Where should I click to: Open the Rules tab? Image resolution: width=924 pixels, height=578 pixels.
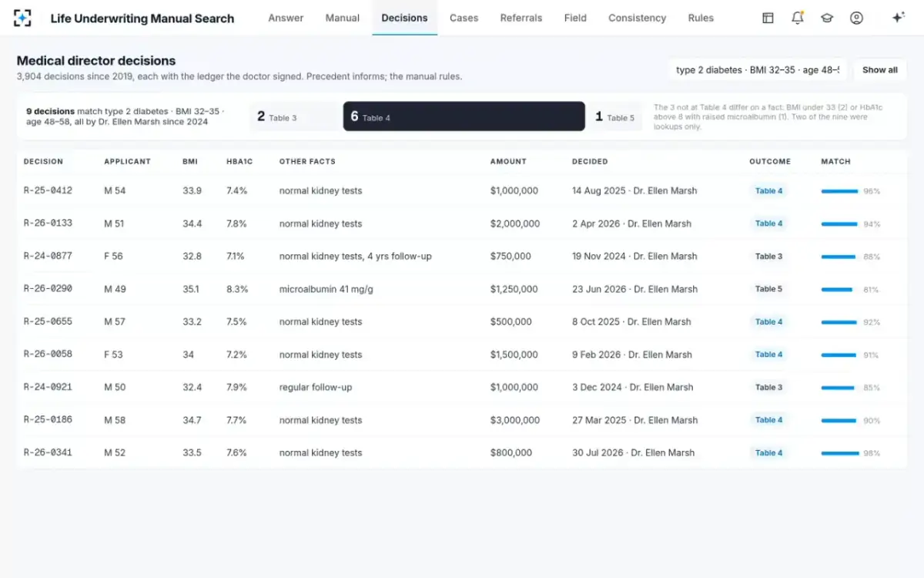pyautogui.click(x=701, y=18)
